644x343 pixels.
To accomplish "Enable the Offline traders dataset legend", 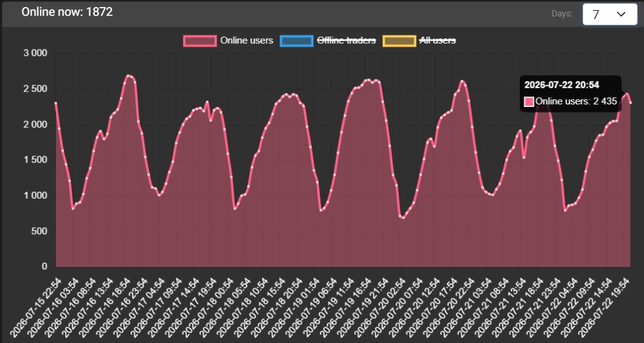I will (346, 41).
